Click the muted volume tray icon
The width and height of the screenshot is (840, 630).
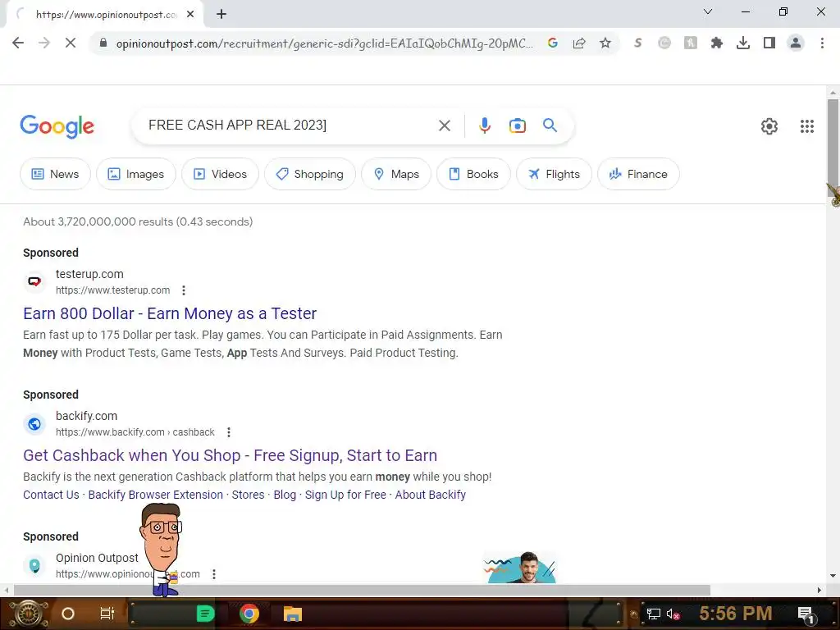tap(673, 614)
